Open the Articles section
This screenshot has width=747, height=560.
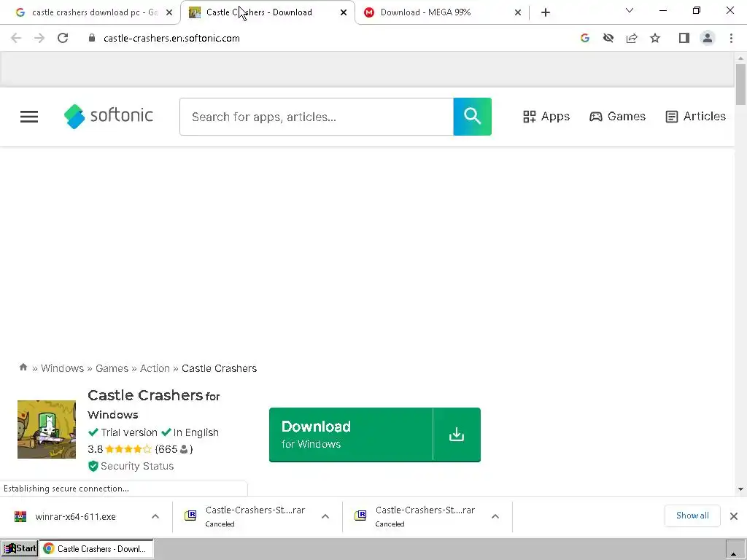[x=695, y=117]
